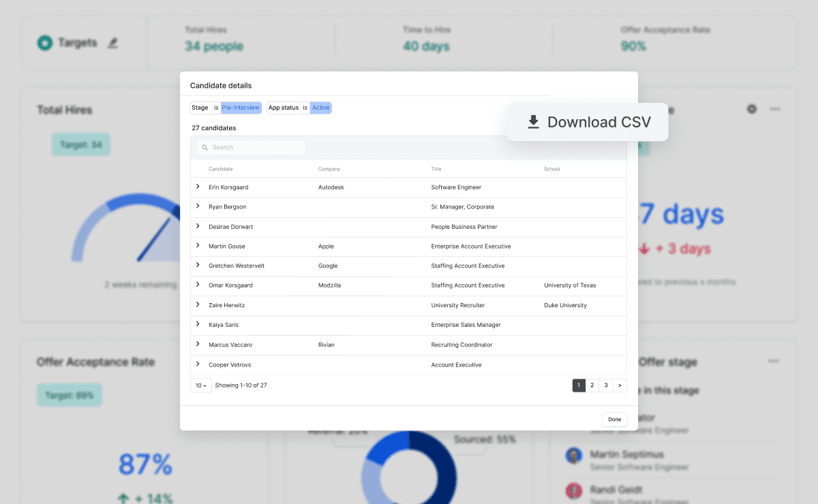Expand the Martin Gouse candidate row
Image resolution: width=818 pixels, height=504 pixels.
tap(198, 246)
